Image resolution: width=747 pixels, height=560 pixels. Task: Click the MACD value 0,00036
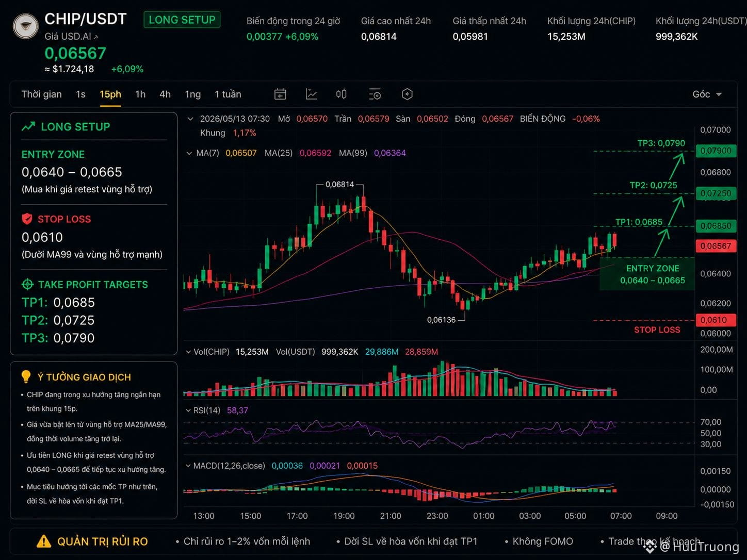[x=287, y=466]
